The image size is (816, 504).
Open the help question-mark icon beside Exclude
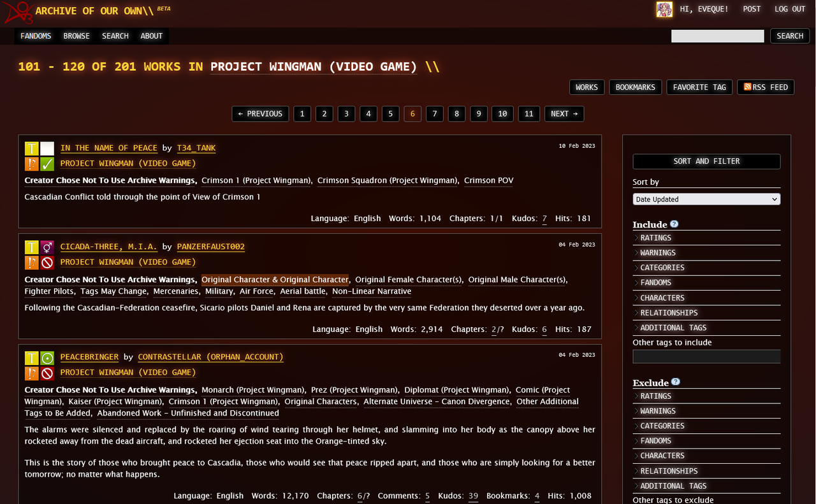(676, 380)
